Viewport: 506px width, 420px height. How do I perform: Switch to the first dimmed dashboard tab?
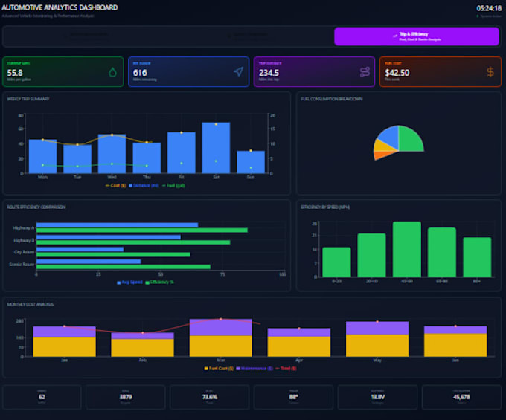[86, 36]
